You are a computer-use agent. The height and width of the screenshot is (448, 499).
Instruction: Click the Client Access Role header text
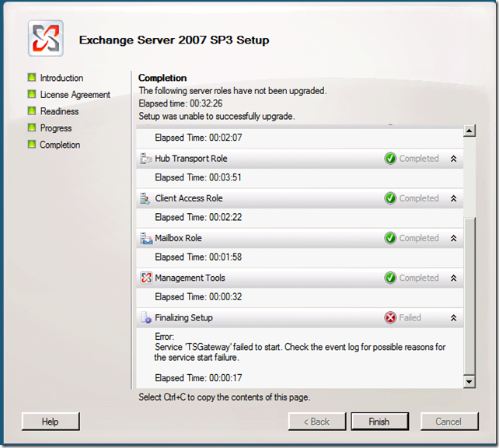[189, 198]
